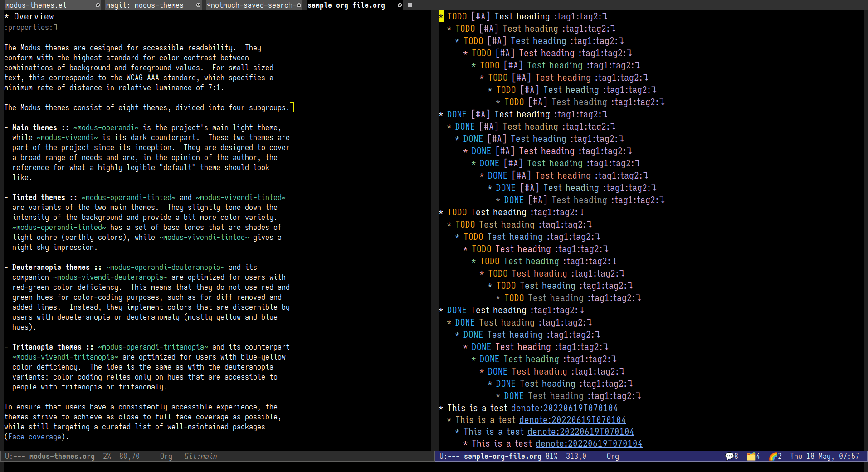Switch to the magit: modus-themes tab
Image resolution: width=868 pixels, height=472 pixels.
click(145, 5)
